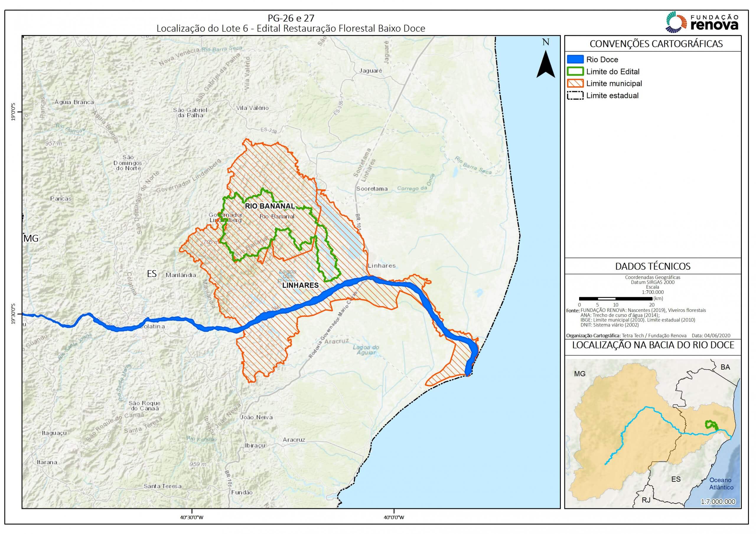Click the green Limite do Edital legend symbol
This screenshot has height=534, width=756.
(x=575, y=71)
